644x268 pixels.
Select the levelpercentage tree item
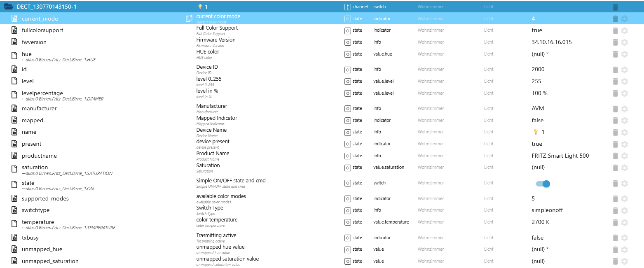(x=42, y=93)
